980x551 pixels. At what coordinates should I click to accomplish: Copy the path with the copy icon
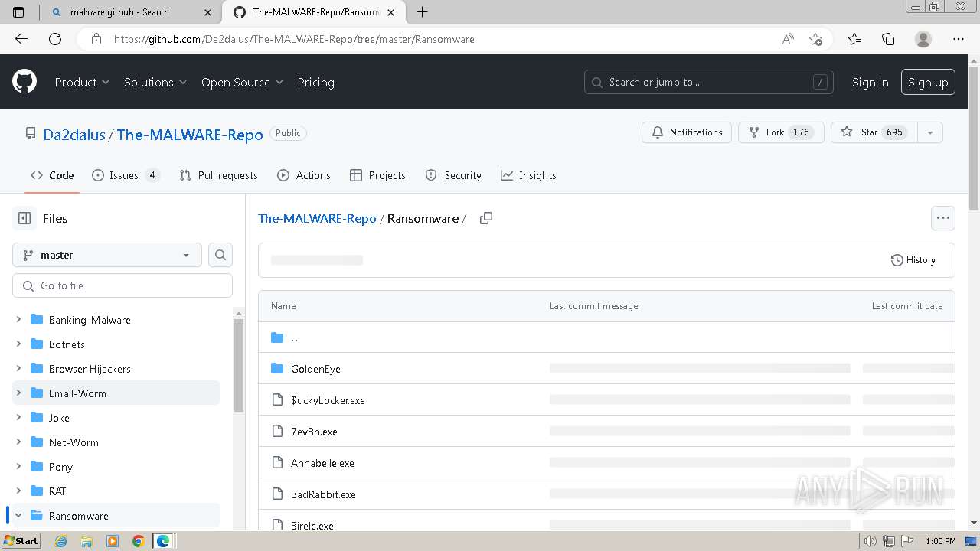coord(485,218)
